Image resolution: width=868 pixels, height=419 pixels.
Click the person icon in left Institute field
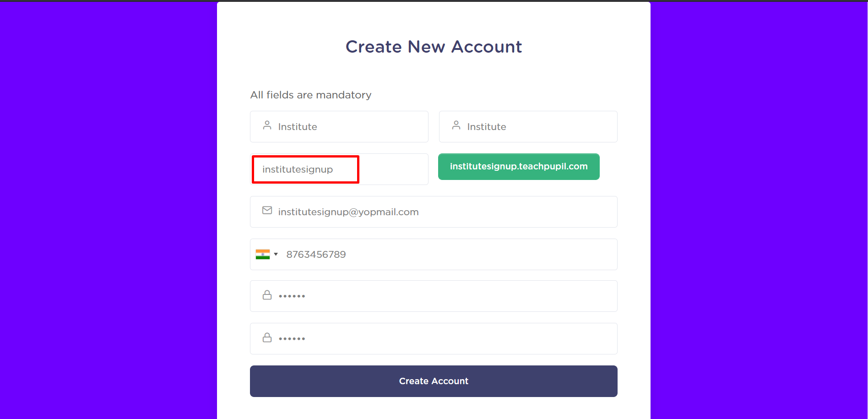point(267,125)
